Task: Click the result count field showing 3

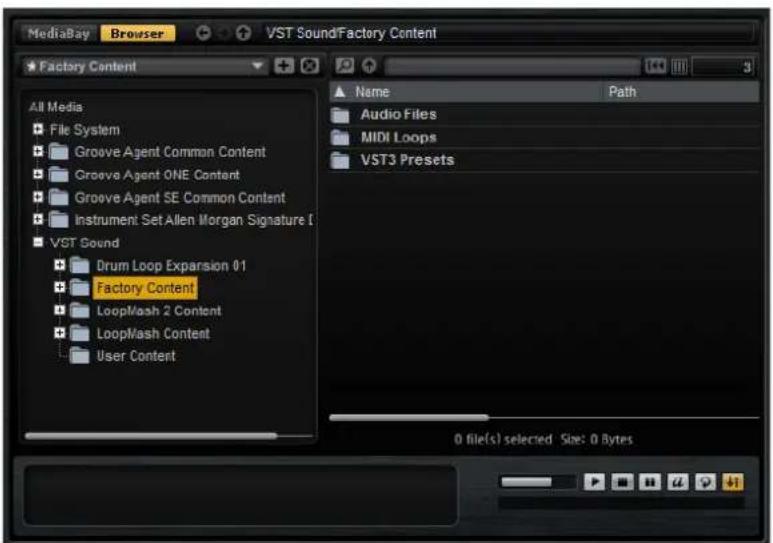Action: click(x=724, y=66)
